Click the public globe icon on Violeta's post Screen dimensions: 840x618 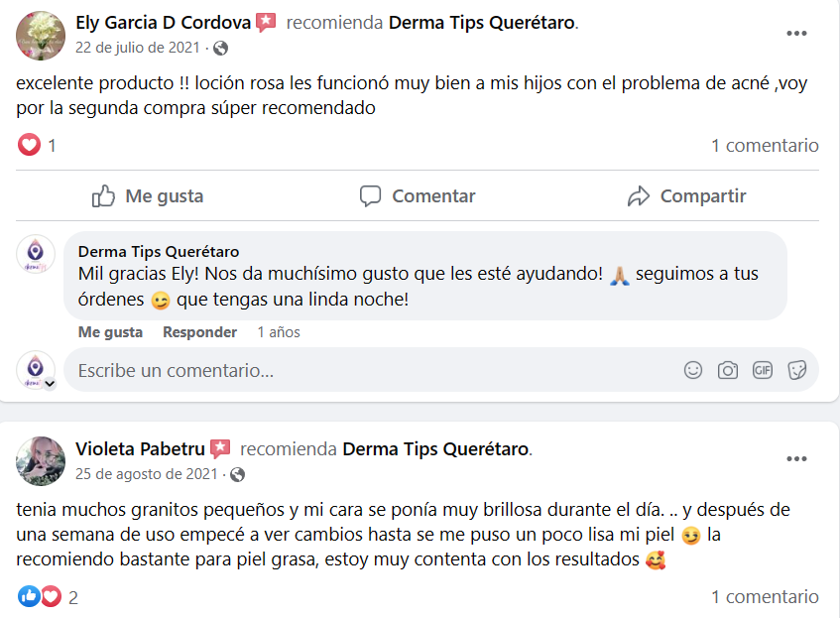click(236, 474)
